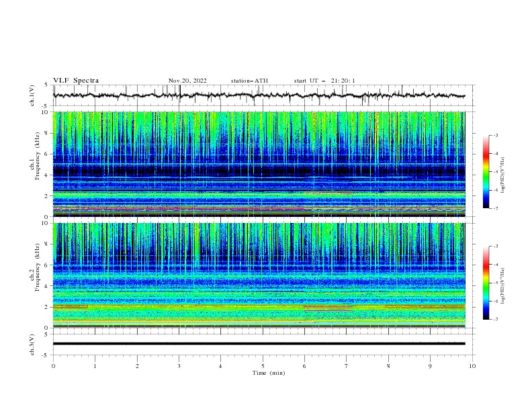Click the ch.2 color bar 'log(PSD)(V²/Hz)' label

click(503, 286)
